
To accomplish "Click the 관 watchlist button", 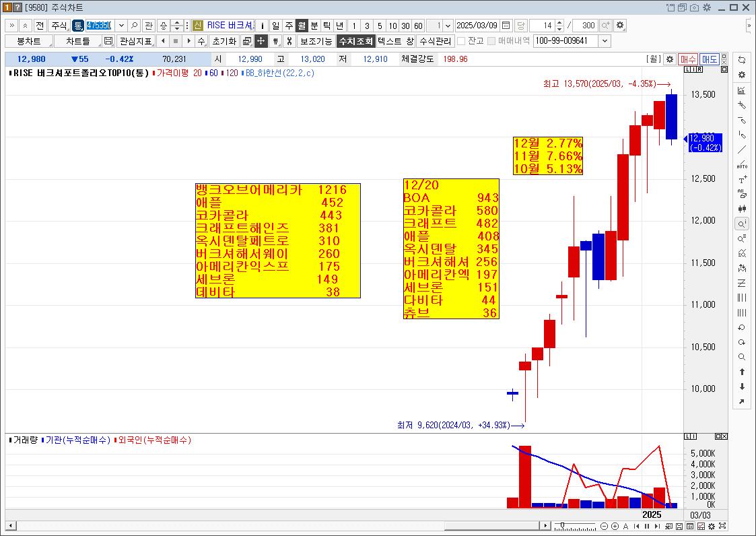I will (149, 26).
